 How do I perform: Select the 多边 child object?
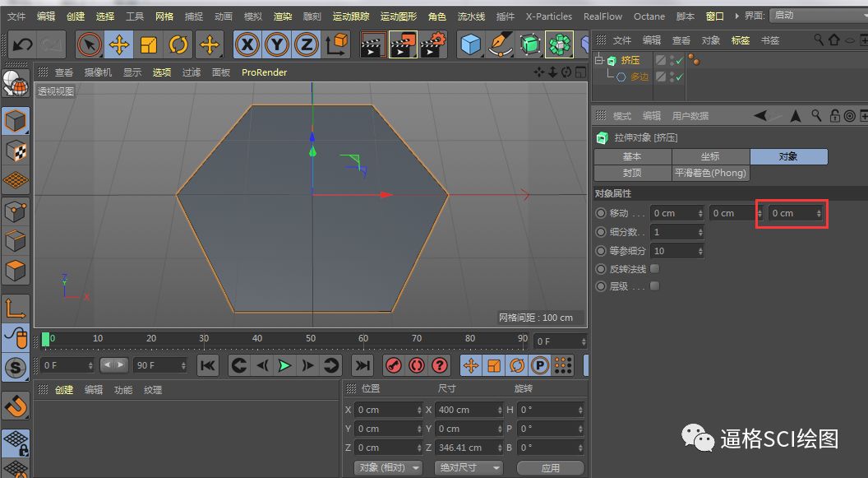coord(639,77)
